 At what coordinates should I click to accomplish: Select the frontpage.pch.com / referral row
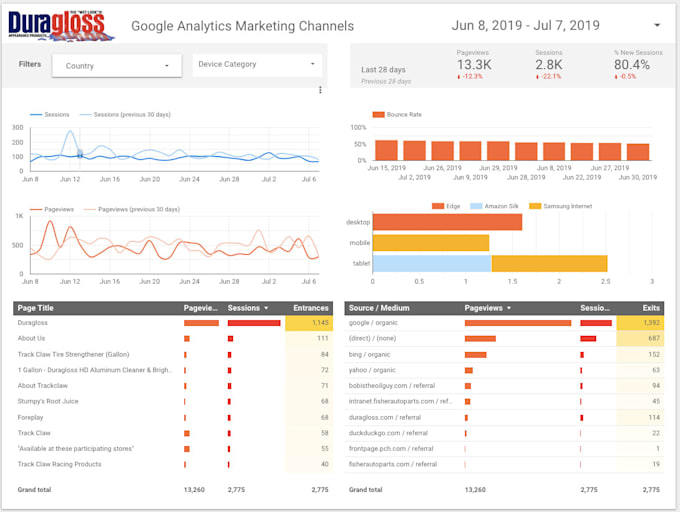504,449
